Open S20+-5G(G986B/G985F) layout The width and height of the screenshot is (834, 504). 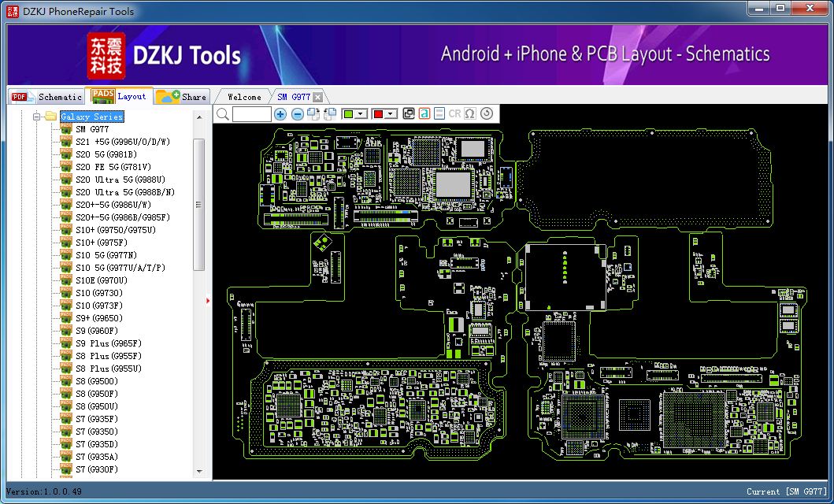click(123, 217)
